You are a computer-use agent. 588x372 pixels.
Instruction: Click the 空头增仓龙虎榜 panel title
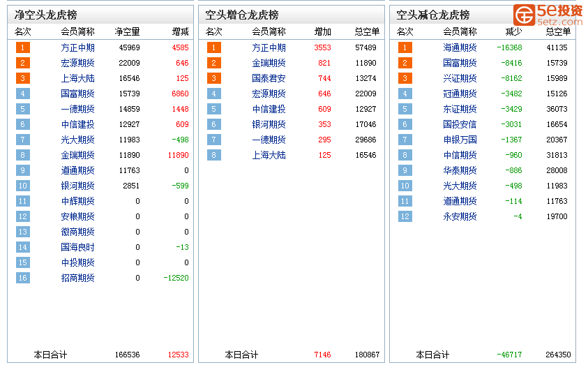242,15
